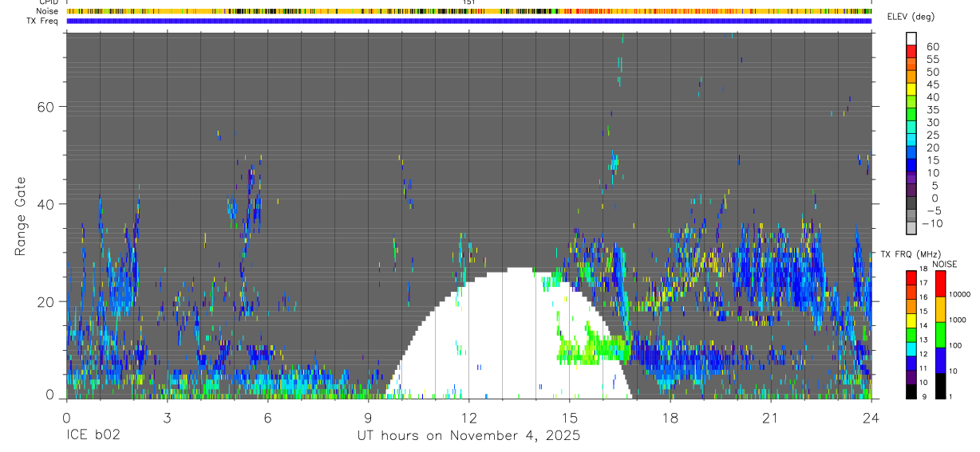Click the white data region in the plot
980x452 pixels.
511,335
